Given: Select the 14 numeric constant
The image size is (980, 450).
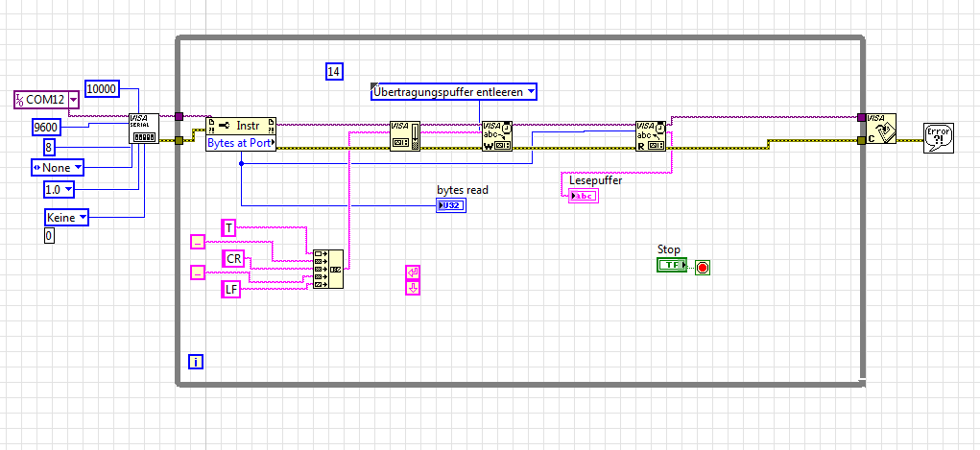Looking at the screenshot, I should (x=334, y=71).
